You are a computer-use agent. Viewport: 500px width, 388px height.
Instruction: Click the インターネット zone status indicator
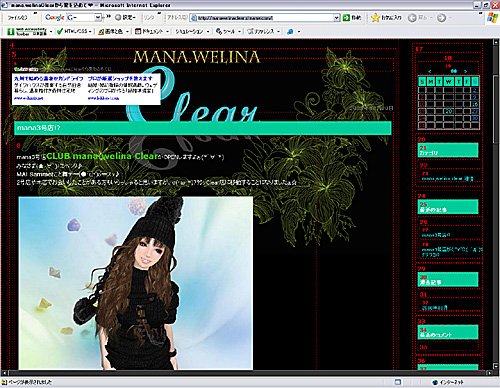pos(447,382)
